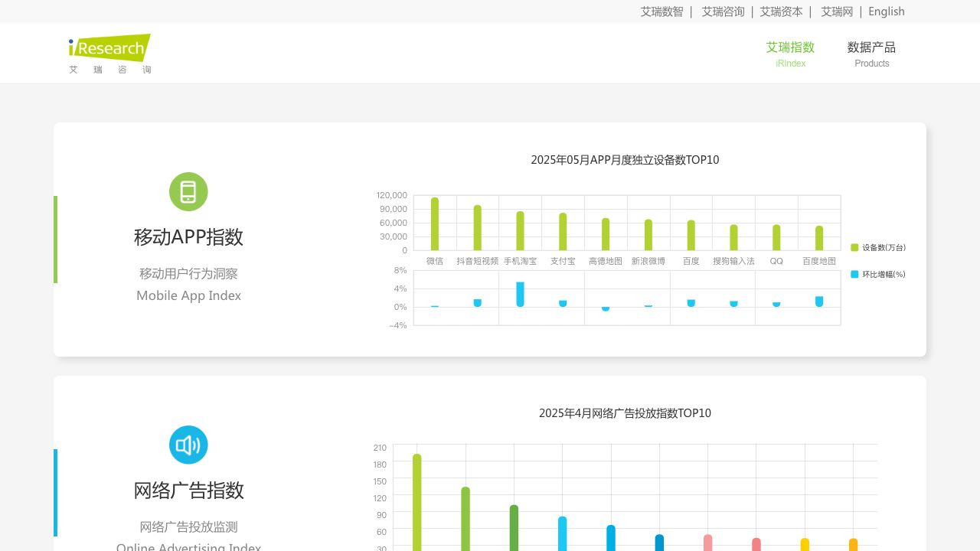Image resolution: width=980 pixels, height=551 pixels.
Task: Click the green mobile phone icon
Action: (x=188, y=191)
